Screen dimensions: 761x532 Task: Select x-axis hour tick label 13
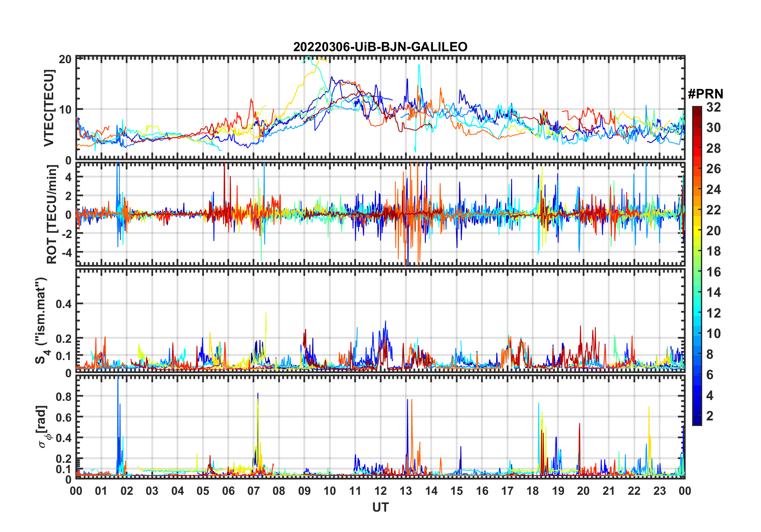coord(406,491)
